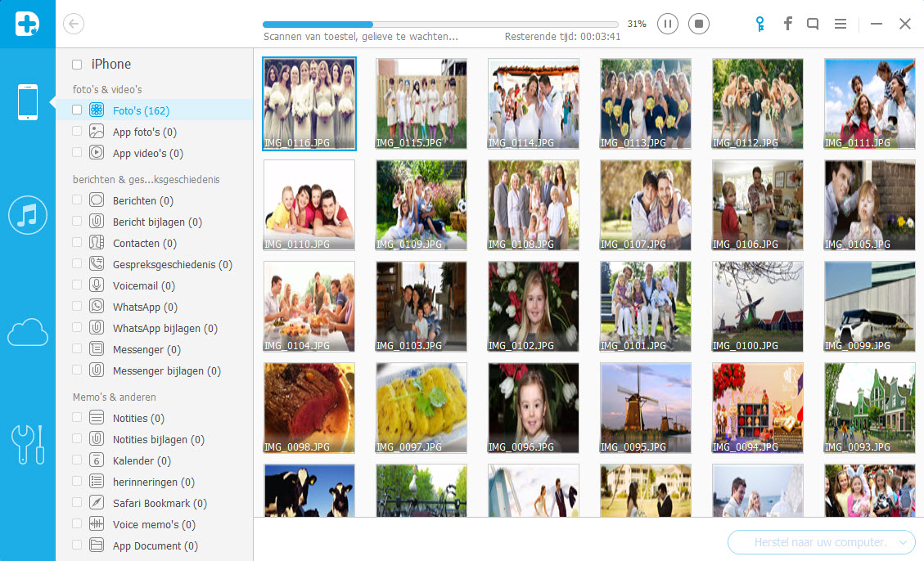The image size is (924, 561).
Task: Select the Notities bijlagen (0) category
Action: pos(155,439)
